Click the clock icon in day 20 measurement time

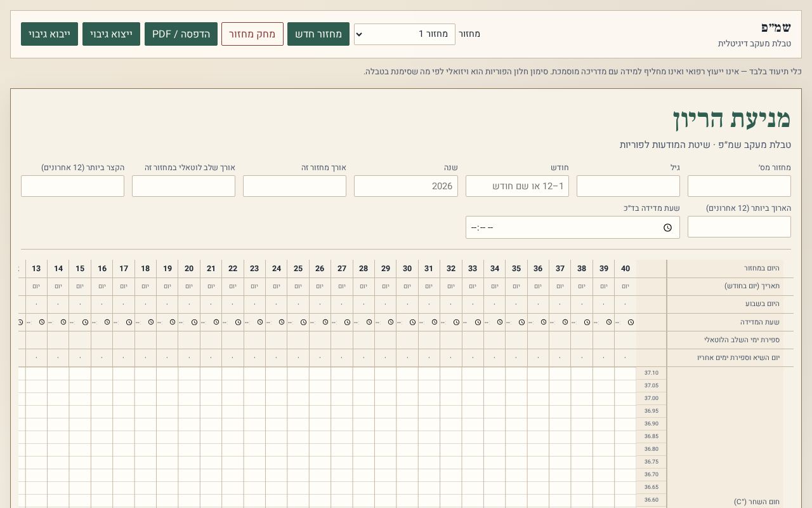[x=194, y=322]
